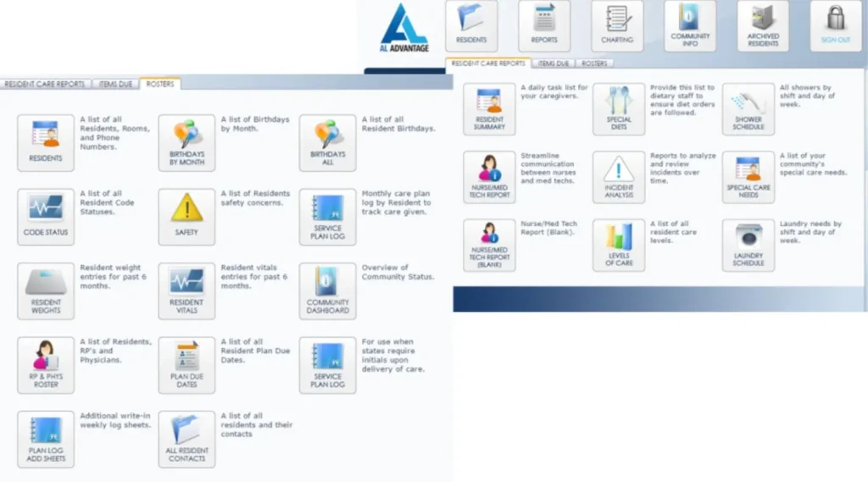Screen dimensions: 868x482
Task: Open the Code Status roster
Action: tap(46, 217)
